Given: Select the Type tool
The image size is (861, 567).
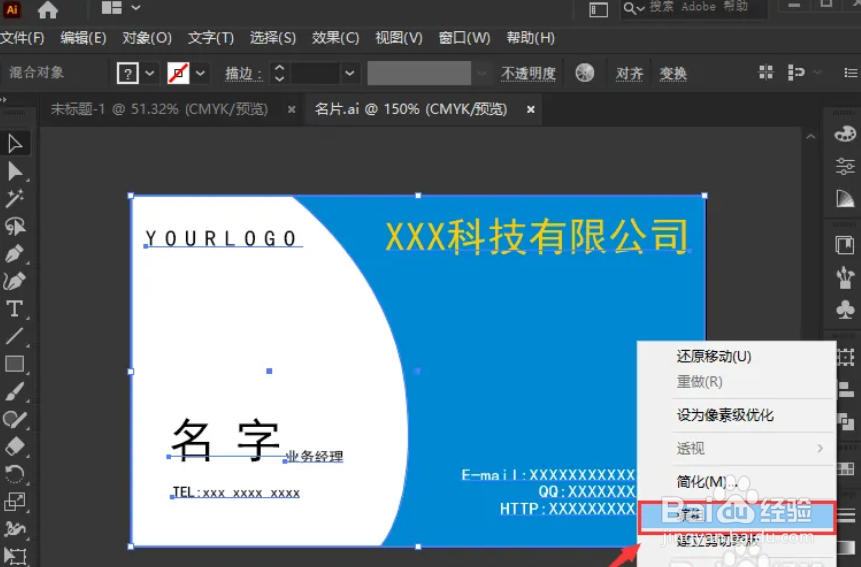Looking at the screenshot, I should coord(15,309).
